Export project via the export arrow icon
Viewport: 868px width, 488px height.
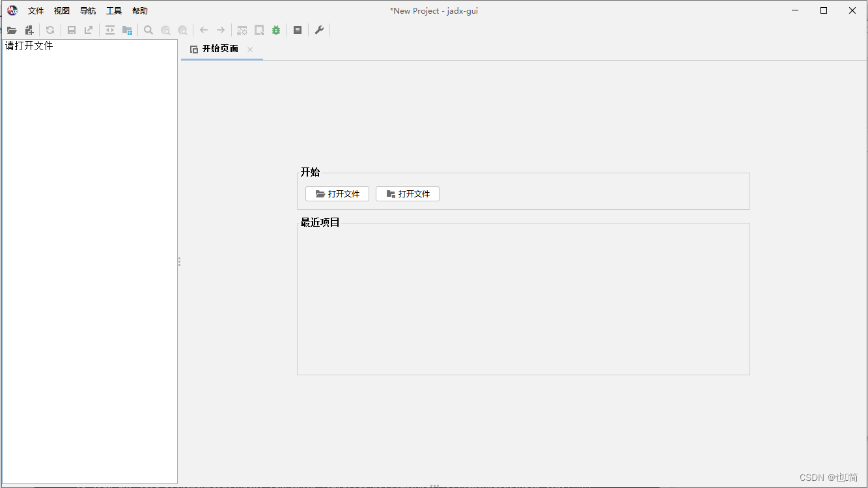coord(88,29)
